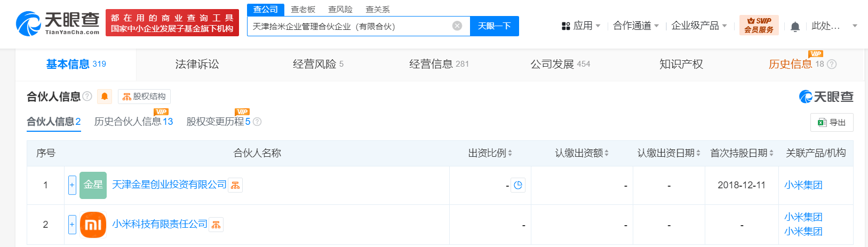This screenshot has width=868, height=247.
Task: Clear the search box text
Action: tap(457, 26)
